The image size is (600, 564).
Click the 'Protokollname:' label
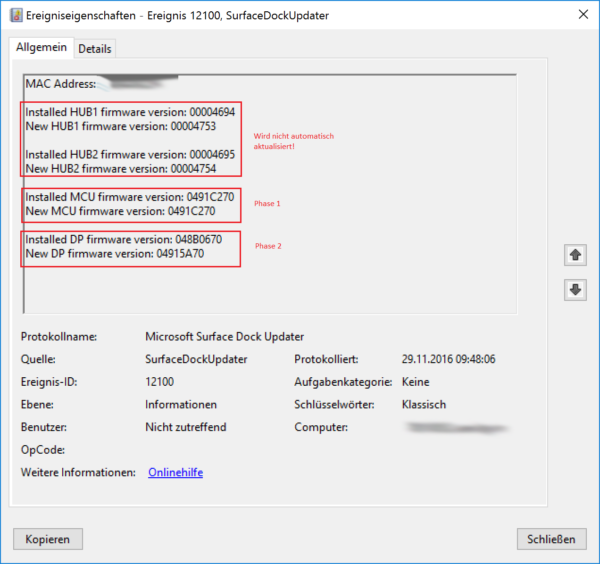click(59, 337)
